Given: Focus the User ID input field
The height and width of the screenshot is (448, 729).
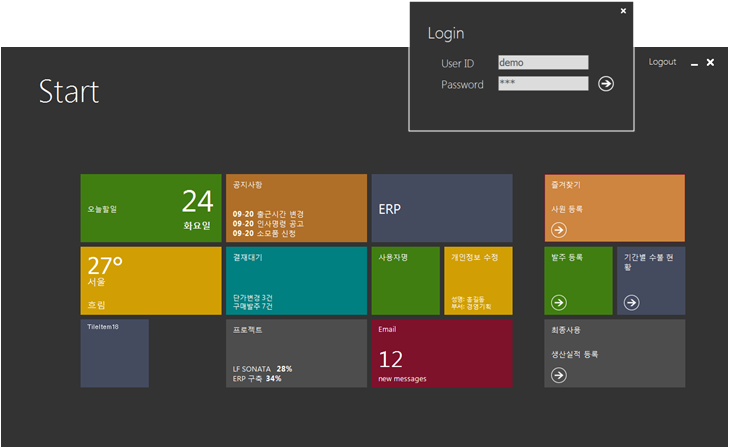Looking at the screenshot, I should click(543, 62).
